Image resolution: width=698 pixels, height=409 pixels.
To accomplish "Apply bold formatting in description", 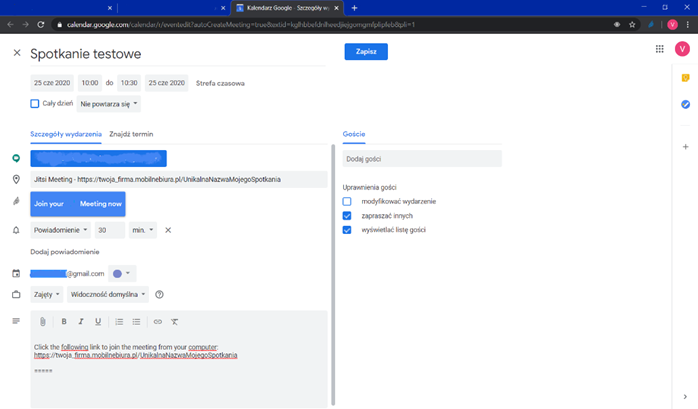I will [64, 321].
